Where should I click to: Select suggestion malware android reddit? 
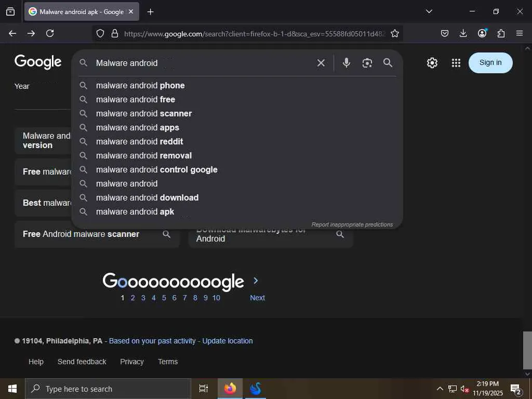point(237,141)
